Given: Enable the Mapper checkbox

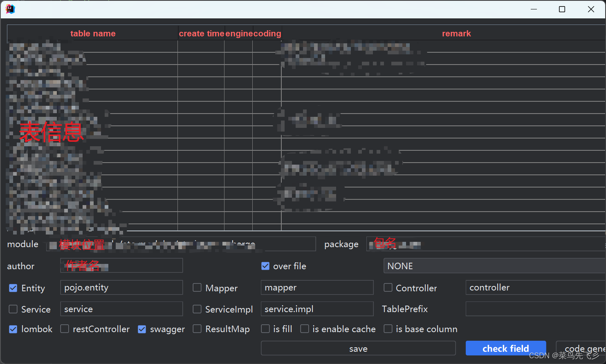Looking at the screenshot, I should tap(197, 288).
